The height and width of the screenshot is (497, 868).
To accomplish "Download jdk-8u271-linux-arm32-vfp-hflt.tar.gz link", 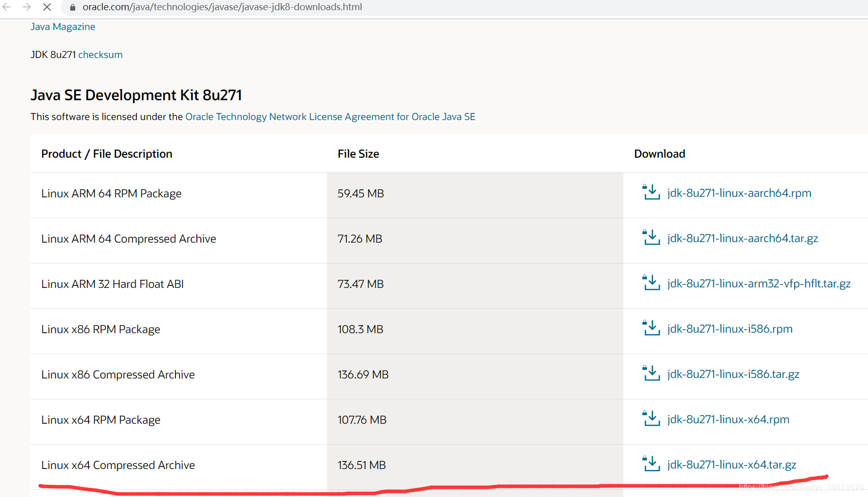I will [x=759, y=283].
